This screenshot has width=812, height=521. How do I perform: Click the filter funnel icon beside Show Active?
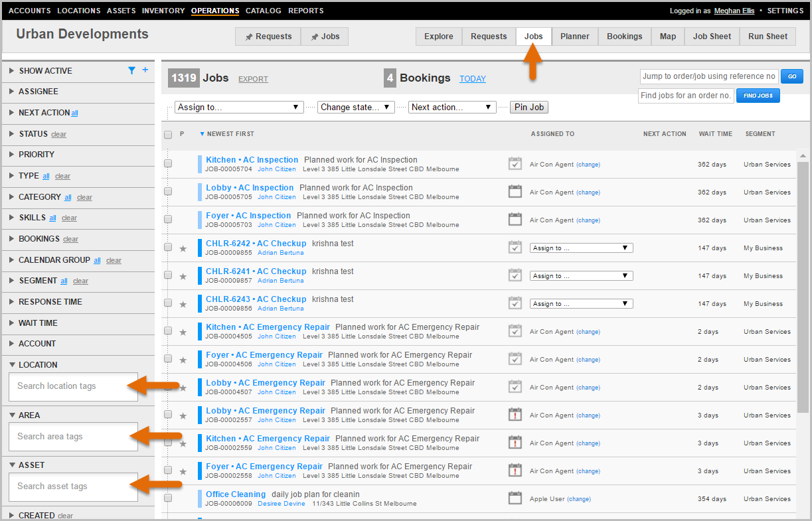tap(131, 70)
